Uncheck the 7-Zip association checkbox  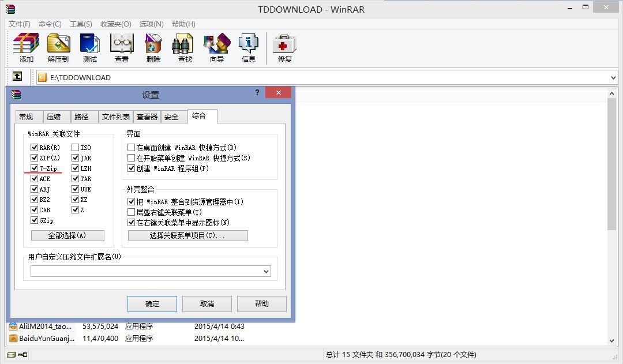(34, 168)
